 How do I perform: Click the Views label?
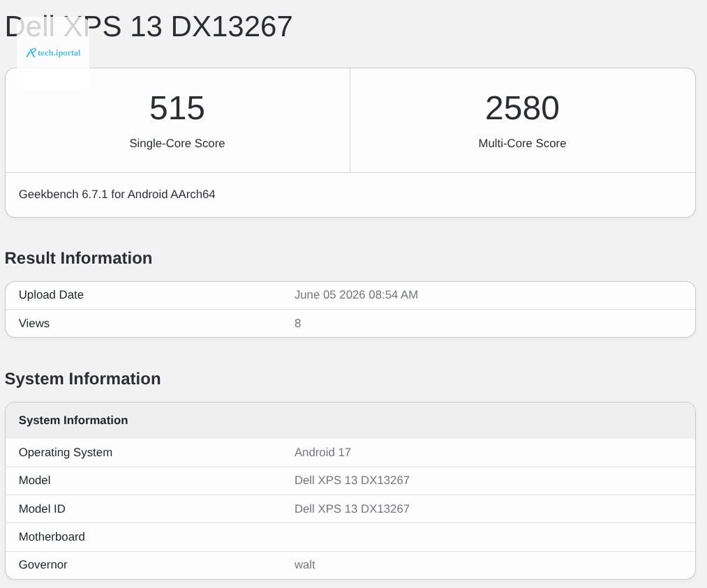point(34,323)
